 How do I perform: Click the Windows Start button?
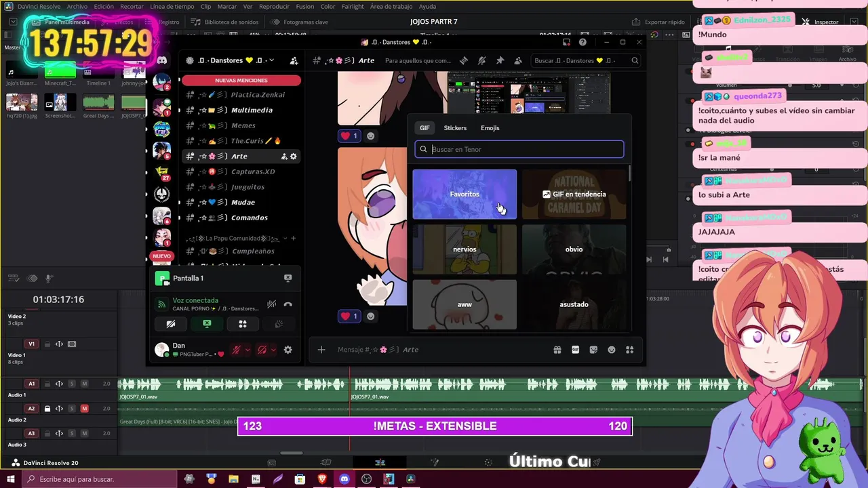click(x=11, y=479)
